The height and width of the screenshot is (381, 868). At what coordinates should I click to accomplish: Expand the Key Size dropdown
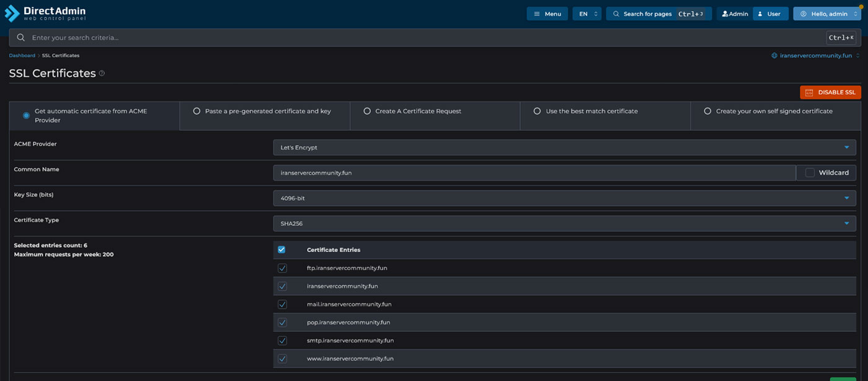564,198
